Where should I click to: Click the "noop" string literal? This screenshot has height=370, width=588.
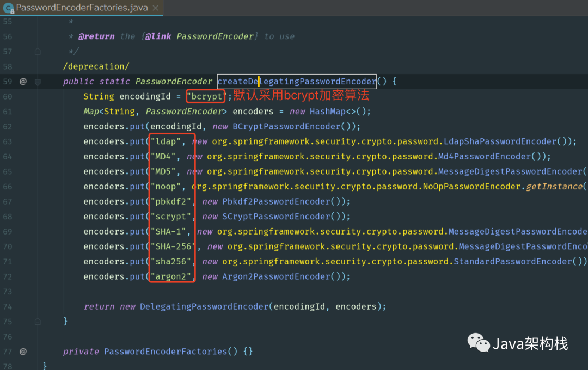pos(166,186)
